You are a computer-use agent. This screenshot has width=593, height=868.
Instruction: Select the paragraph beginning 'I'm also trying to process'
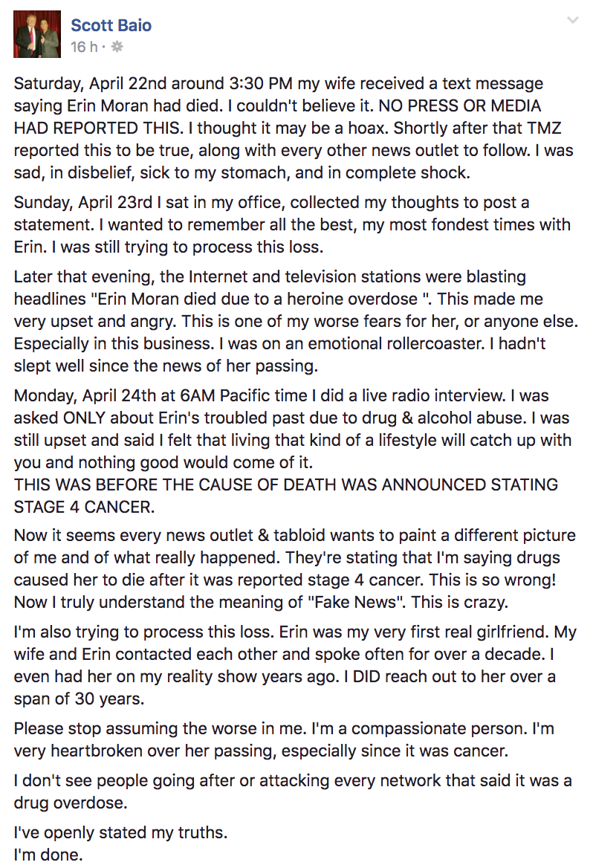(295, 665)
